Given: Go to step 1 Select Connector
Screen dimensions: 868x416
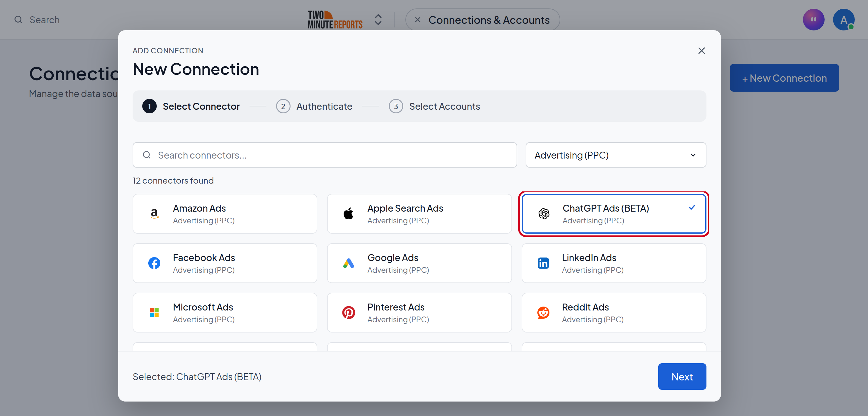Looking at the screenshot, I should (191, 106).
